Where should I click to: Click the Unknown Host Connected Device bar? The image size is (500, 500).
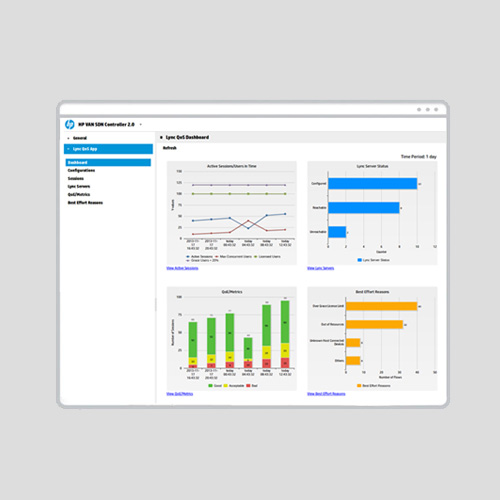point(353,343)
